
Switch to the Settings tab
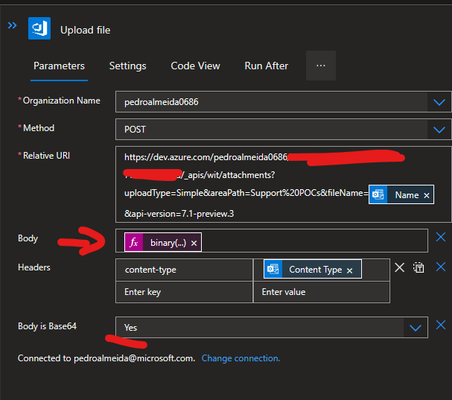tap(128, 66)
